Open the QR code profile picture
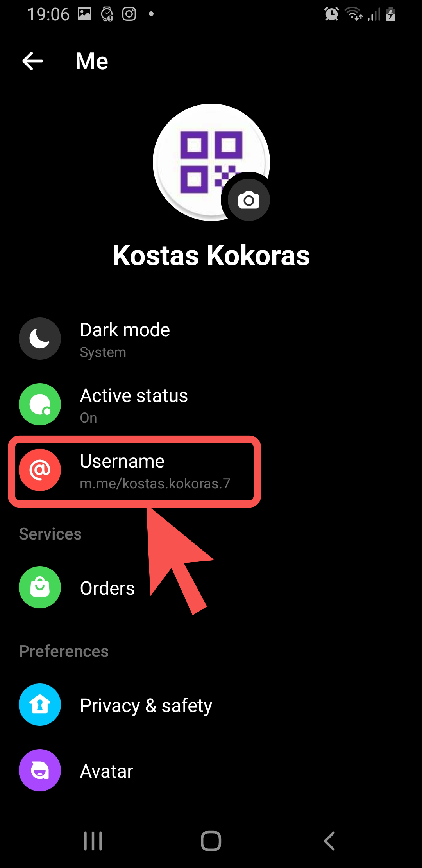This screenshot has height=868, width=422. 211,162
